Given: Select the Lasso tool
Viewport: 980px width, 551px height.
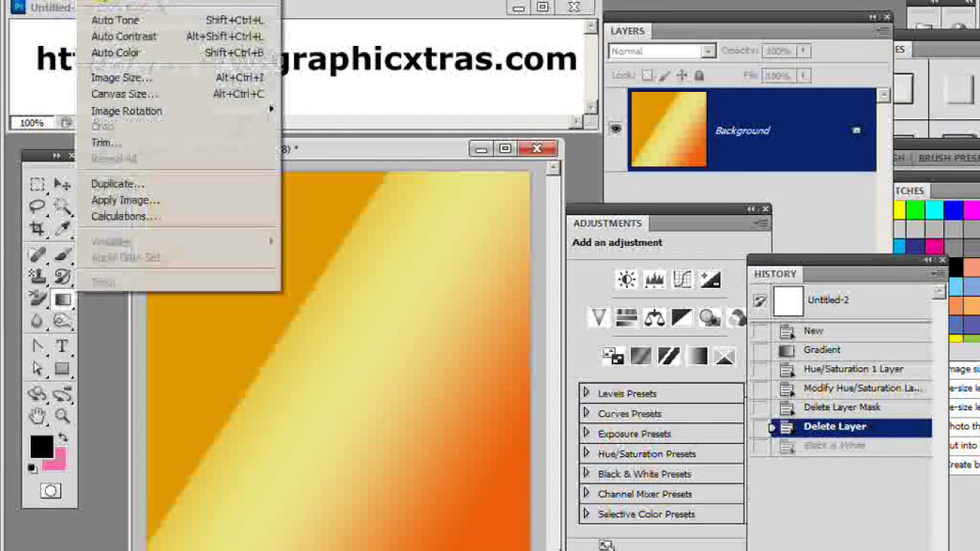Looking at the screenshot, I should tap(37, 206).
